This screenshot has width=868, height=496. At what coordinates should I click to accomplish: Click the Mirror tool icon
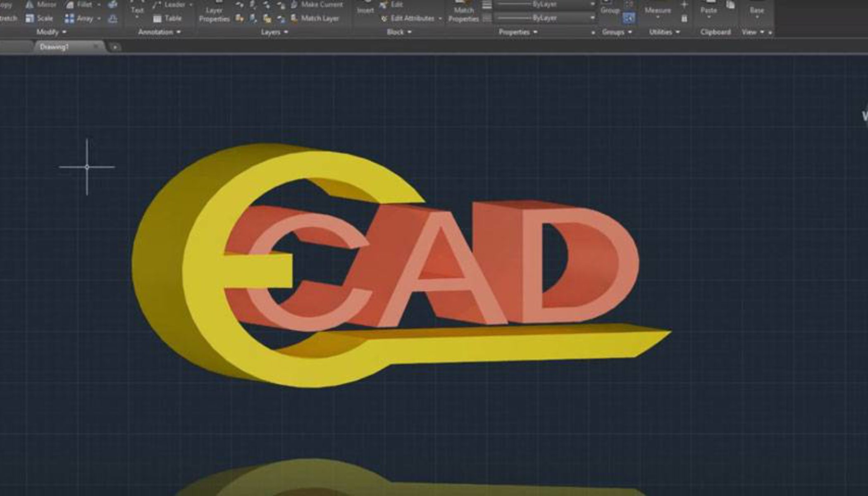30,5
